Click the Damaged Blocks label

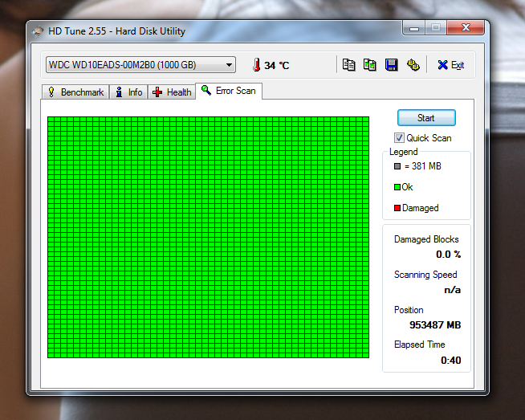click(x=426, y=239)
